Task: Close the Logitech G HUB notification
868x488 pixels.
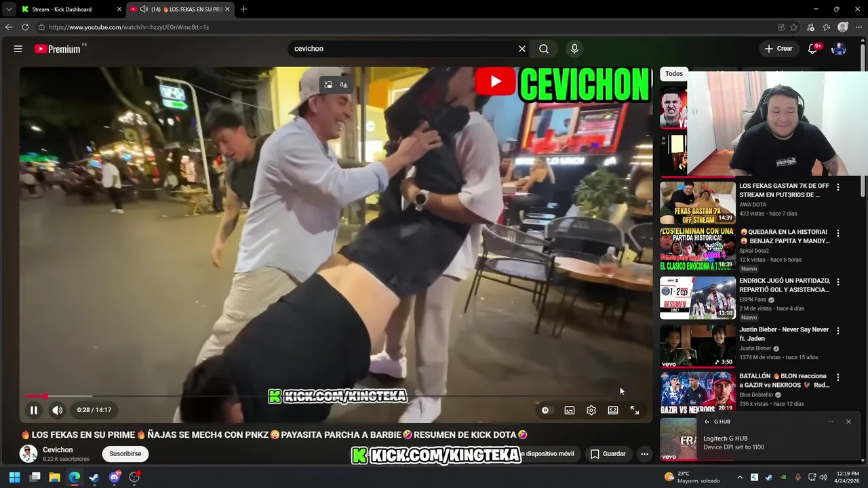Action: (848, 422)
